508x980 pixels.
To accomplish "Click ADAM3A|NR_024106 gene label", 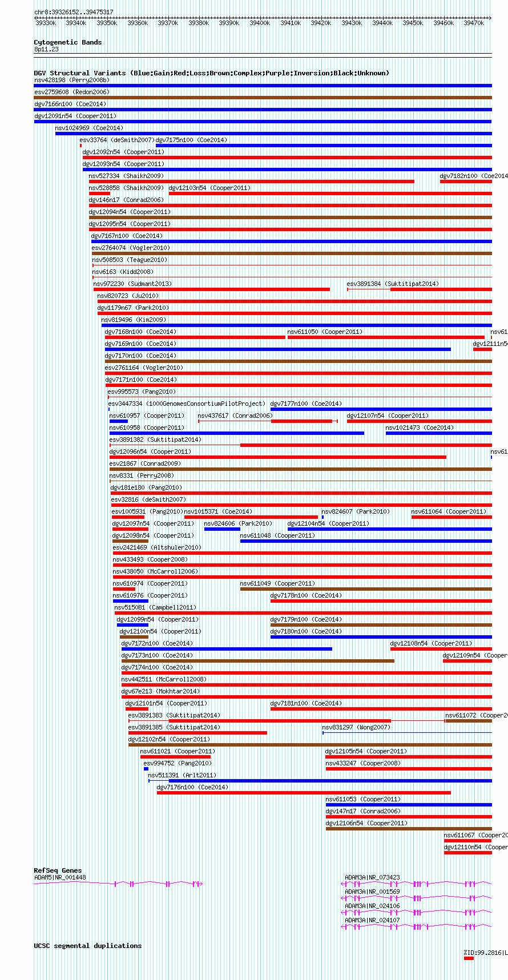I will tap(372, 906).
